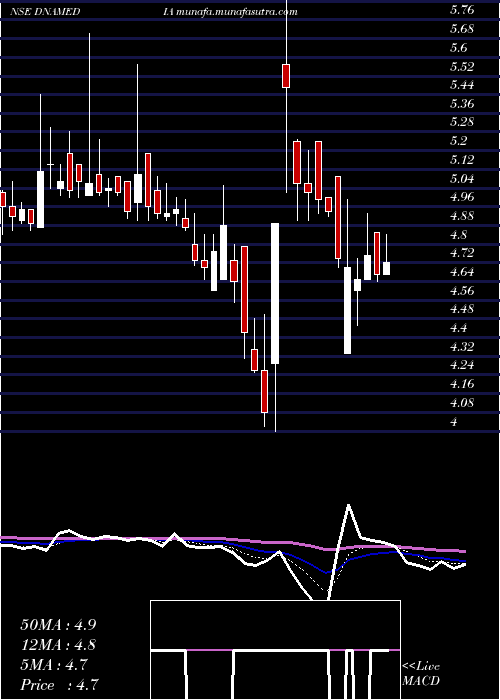This screenshot has width=500, height=700.
Task: Click the 4.4 price axis label
Action: (459, 328)
